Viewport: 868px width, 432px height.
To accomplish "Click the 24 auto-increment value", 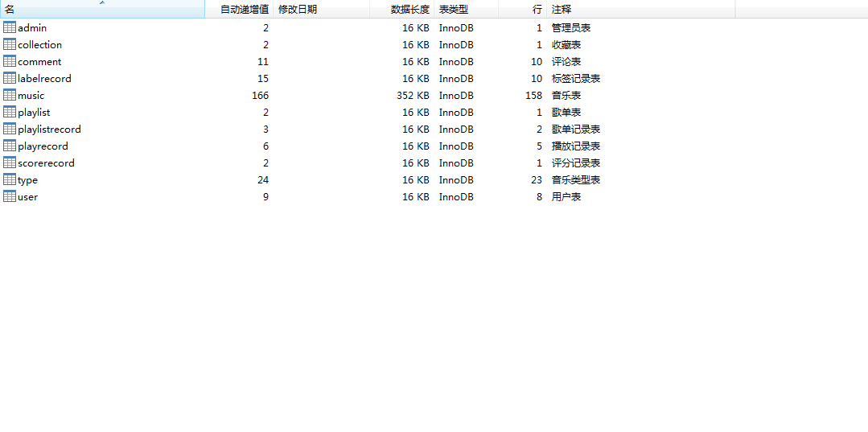I will (263, 180).
